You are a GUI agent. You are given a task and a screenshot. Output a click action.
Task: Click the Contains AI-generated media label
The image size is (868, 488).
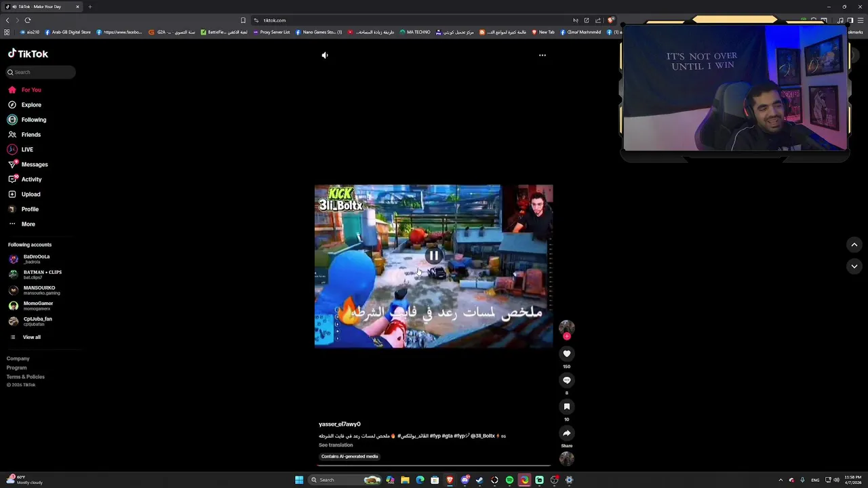coord(349,456)
